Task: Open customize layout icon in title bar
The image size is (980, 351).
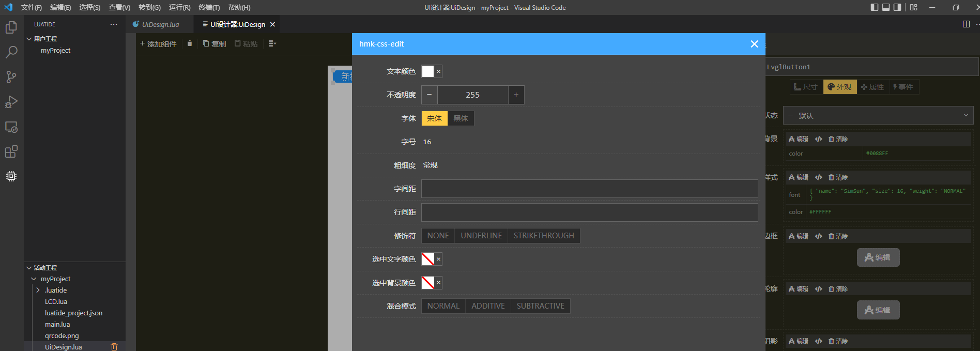Action: (914, 7)
